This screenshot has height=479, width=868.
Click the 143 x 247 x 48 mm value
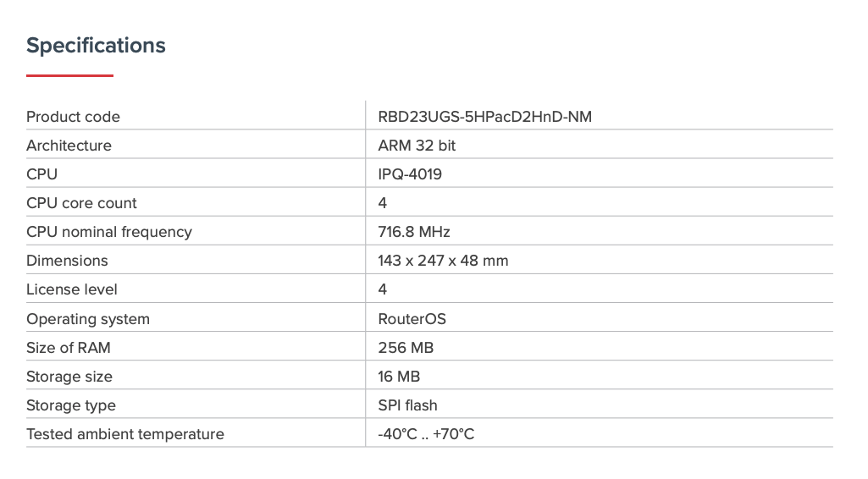pyautogui.click(x=443, y=261)
